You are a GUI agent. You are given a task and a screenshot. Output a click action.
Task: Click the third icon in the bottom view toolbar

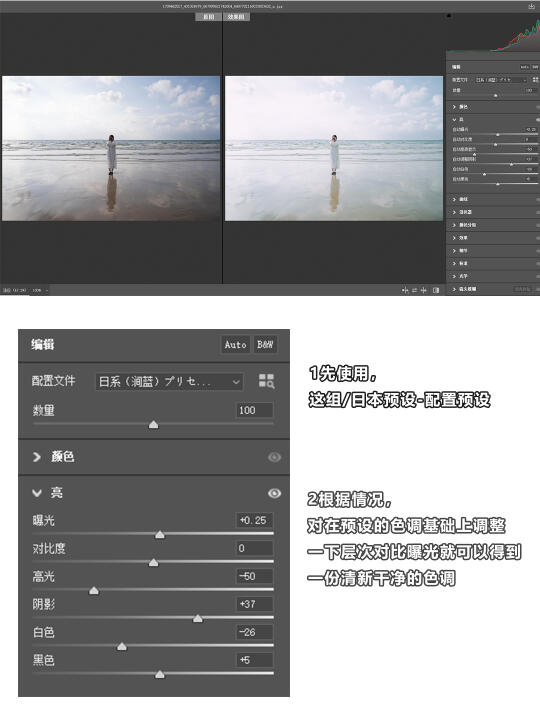[424, 290]
